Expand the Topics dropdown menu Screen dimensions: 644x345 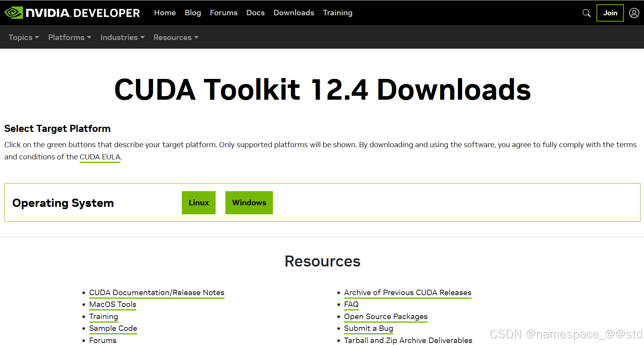(x=24, y=37)
